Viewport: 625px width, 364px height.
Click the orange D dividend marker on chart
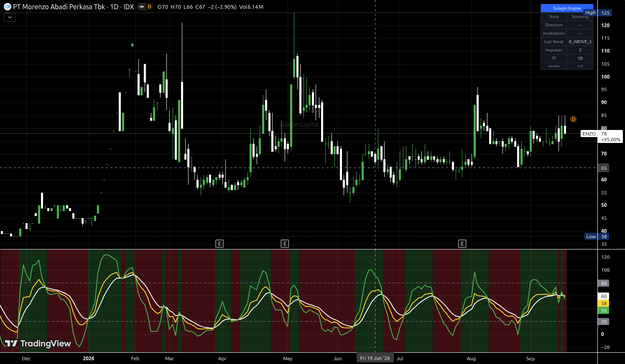(573, 119)
